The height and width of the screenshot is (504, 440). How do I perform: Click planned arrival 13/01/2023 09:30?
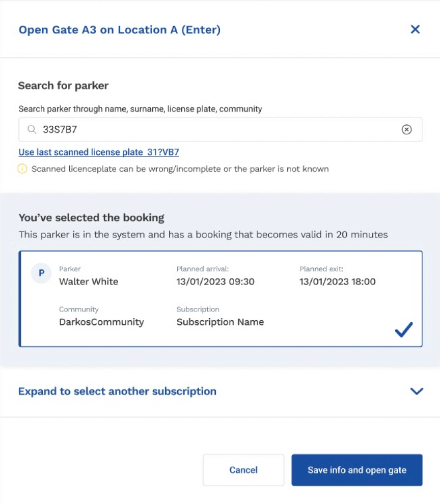point(215,282)
